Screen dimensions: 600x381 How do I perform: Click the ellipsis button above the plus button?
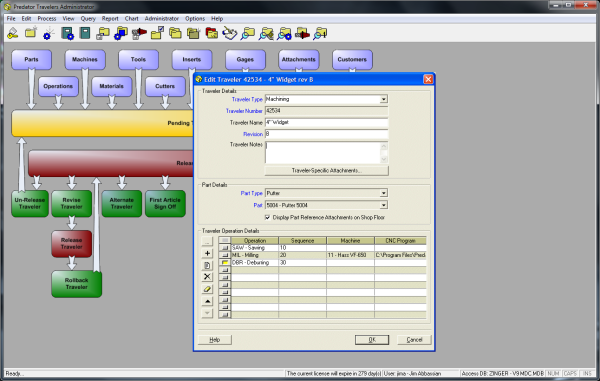tap(207, 241)
